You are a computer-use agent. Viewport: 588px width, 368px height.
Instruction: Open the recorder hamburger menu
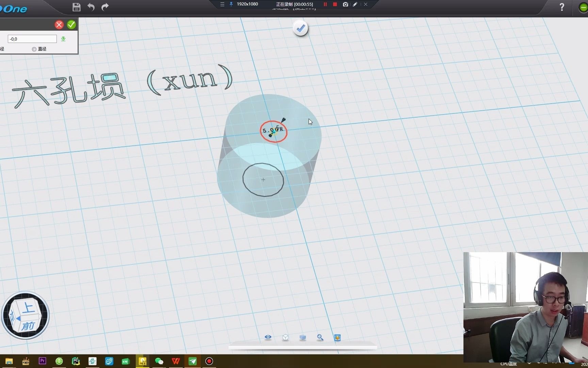[222, 4]
